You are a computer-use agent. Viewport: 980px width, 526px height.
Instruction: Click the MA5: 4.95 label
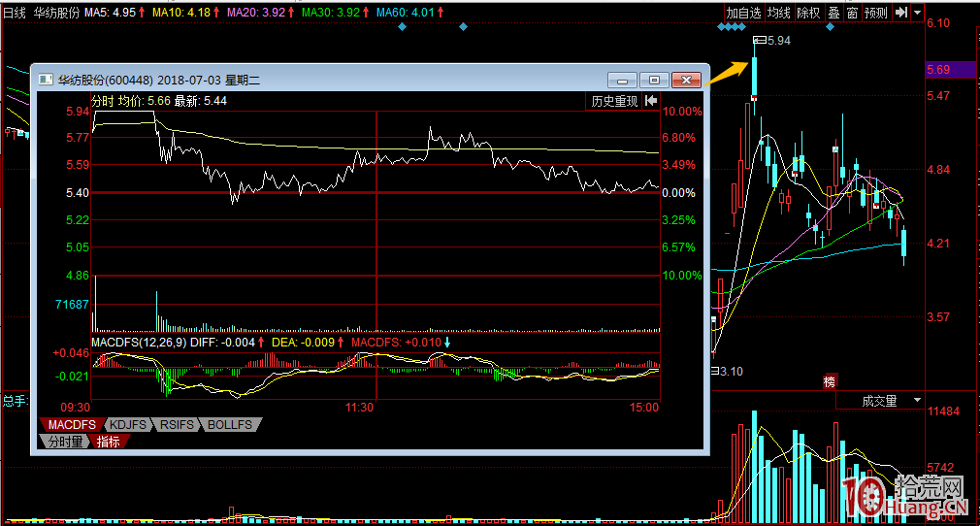pyautogui.click(x=110, y=13)
